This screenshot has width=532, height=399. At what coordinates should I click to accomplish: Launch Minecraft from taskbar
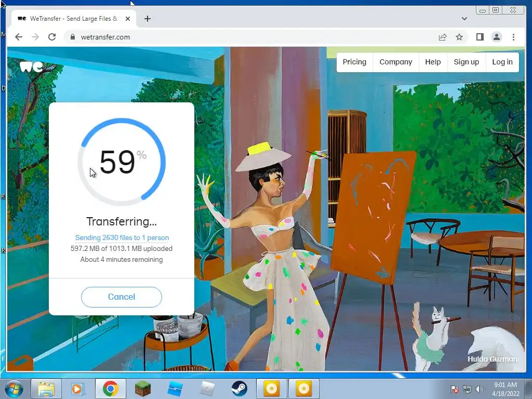tap(142, 389)
